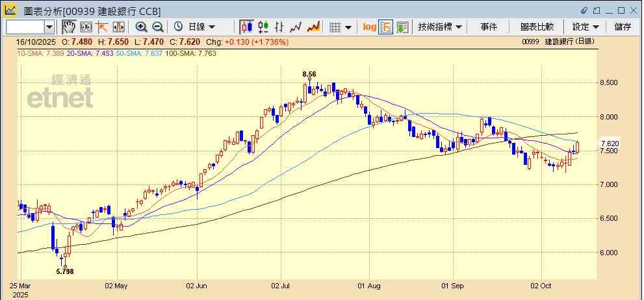The image size is (644, 300).
Task: Switch to OHLC bar chart style
Action: tap(279, 27)
